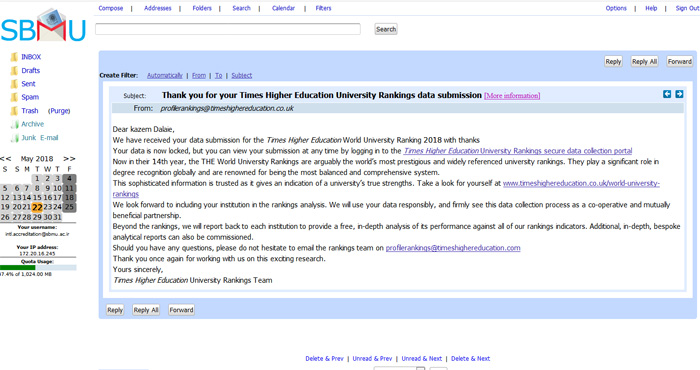Open the world-university-rankings website link
This screenshot has height=370, width=700.
point(581,183)
